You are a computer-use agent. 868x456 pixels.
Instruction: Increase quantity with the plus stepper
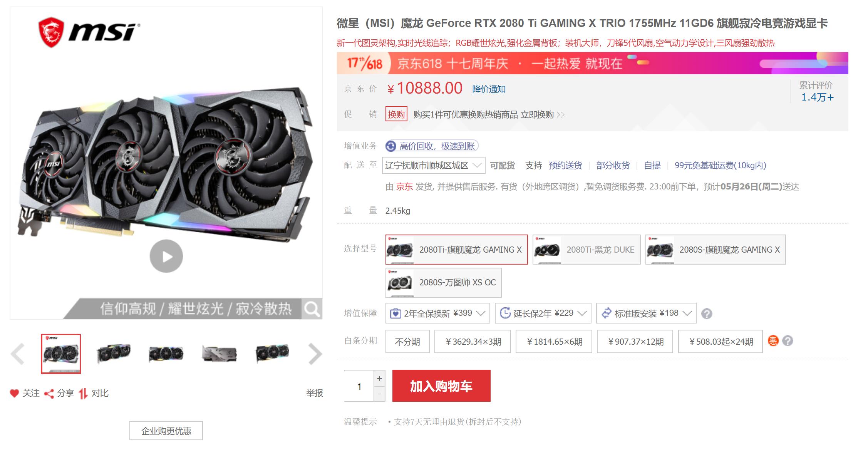pyautogui.click(x=379, y=379)
